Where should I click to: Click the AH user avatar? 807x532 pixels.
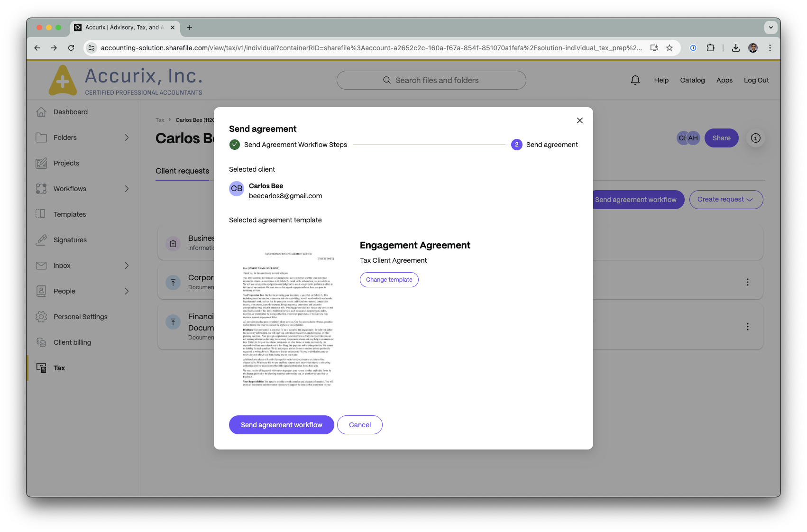pyautogui.click(x=693, y=138)
